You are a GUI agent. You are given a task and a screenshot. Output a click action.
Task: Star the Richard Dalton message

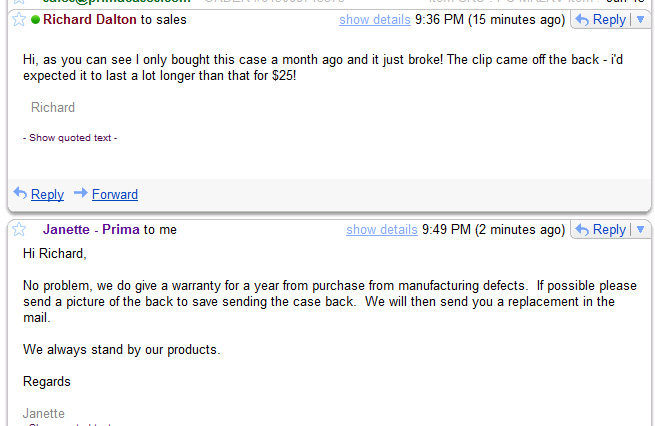tap(18, 20)
